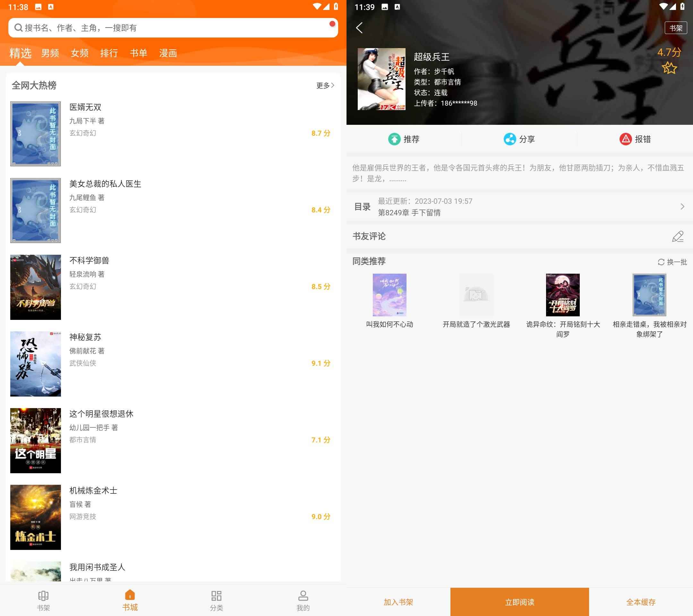Switch to the 漫画 tab

click(x=168, y=53)
